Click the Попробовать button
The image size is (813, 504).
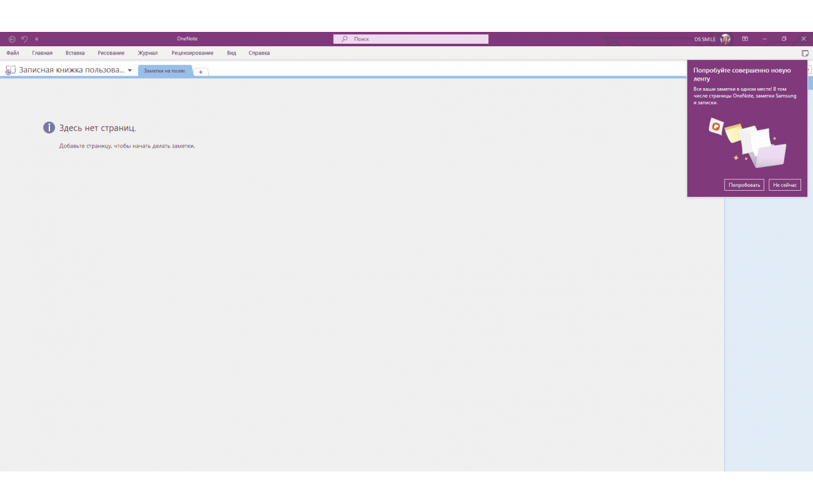coord(744,185)
